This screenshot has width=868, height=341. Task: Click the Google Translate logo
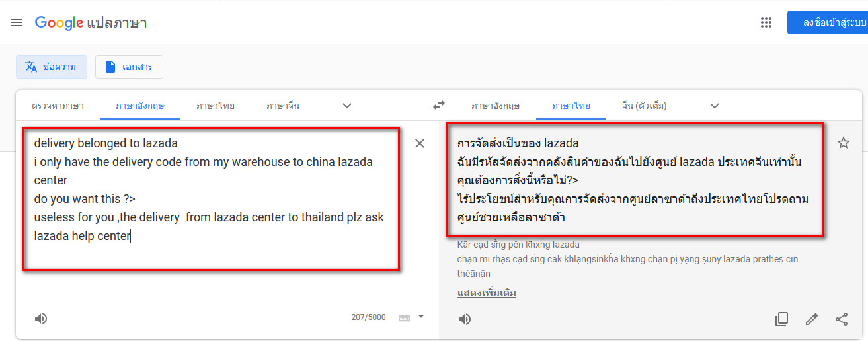[91, 22]
